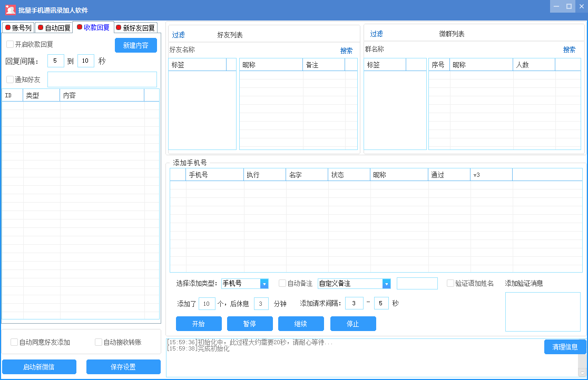Click the 开始 button
Screen dimensions: 588x380
point(199,324)
